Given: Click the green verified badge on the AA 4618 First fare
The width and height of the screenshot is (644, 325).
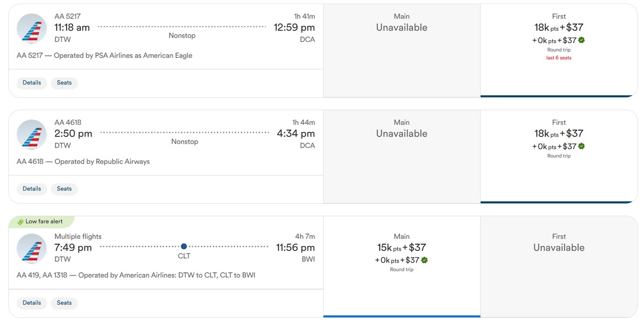Looking at the screenshot, I should [582, 146].
